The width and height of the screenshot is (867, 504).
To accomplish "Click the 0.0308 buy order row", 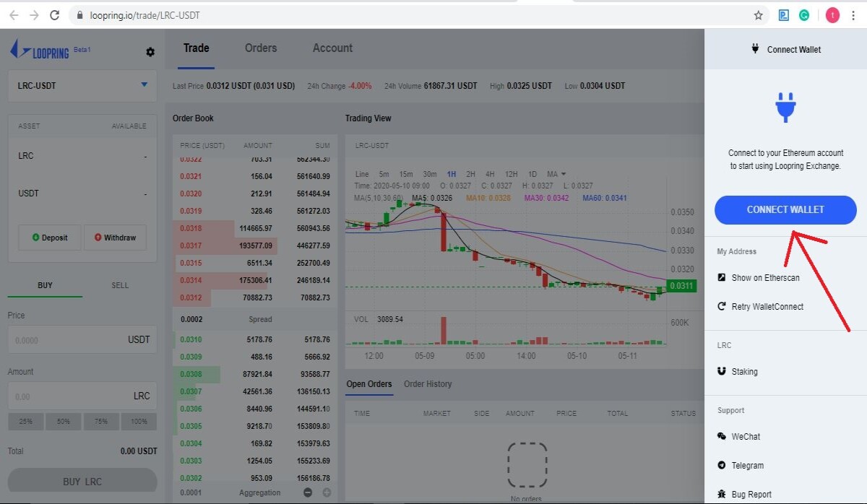I will tap(255, 374).
